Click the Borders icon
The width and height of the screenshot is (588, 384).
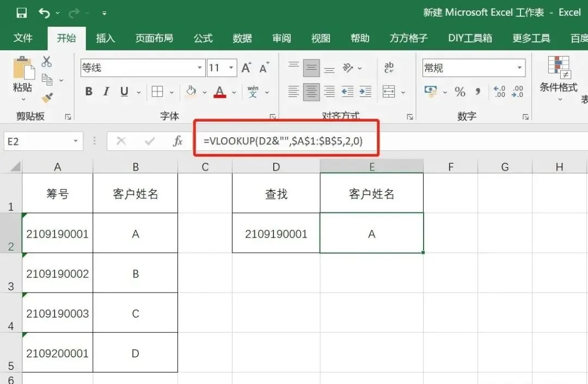tap(157, 92)
